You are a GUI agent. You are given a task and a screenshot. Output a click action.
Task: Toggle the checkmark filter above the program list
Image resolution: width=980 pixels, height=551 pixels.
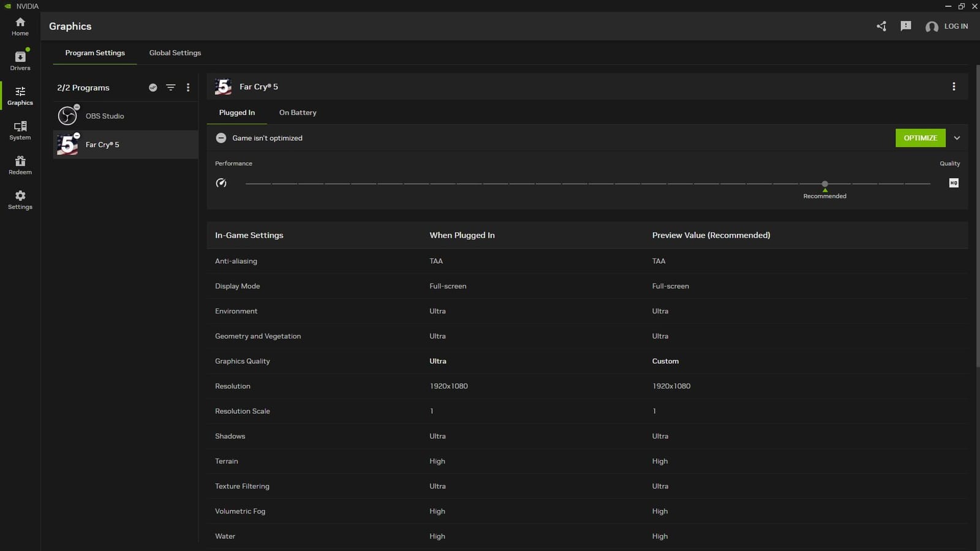pos(153,88)
